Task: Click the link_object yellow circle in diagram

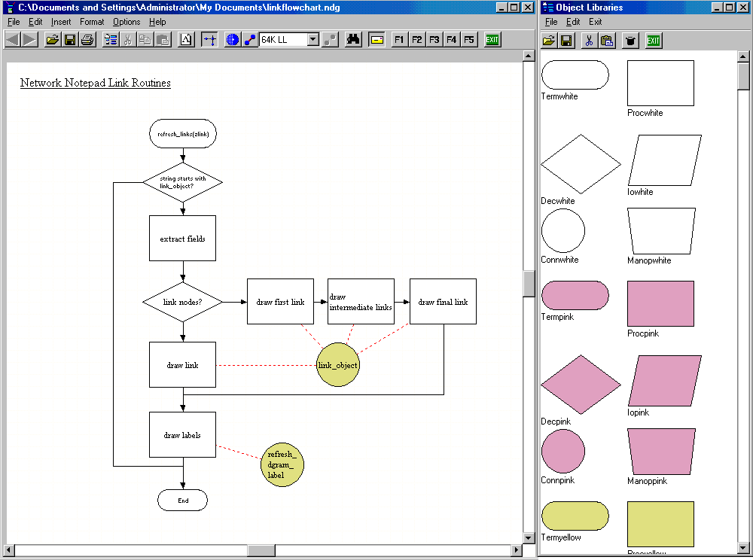Action: [338, 365]
